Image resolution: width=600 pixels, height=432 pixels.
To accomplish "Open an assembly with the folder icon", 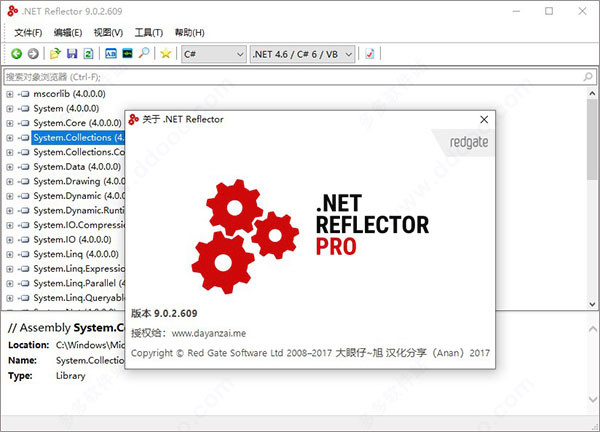I will [55, 54].
